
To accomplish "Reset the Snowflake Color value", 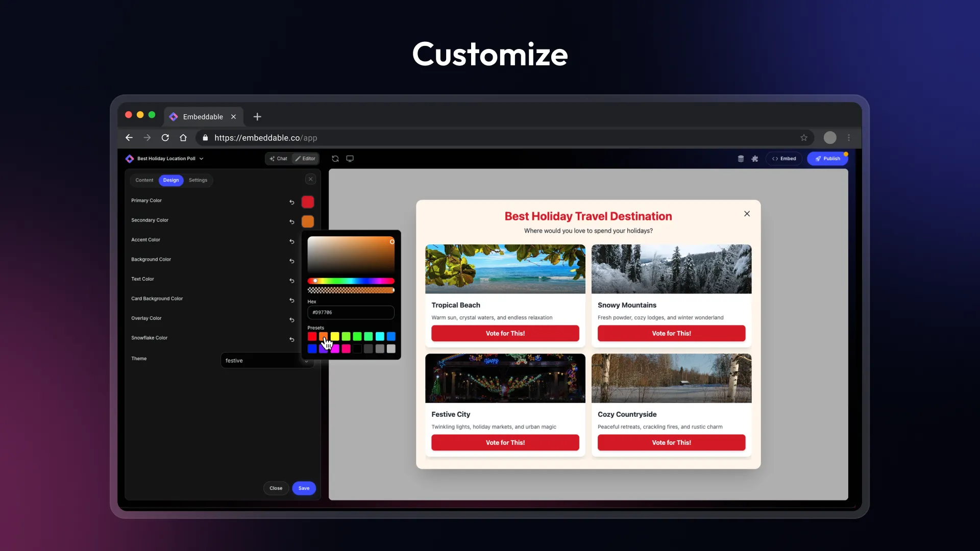I will point(291,339).
